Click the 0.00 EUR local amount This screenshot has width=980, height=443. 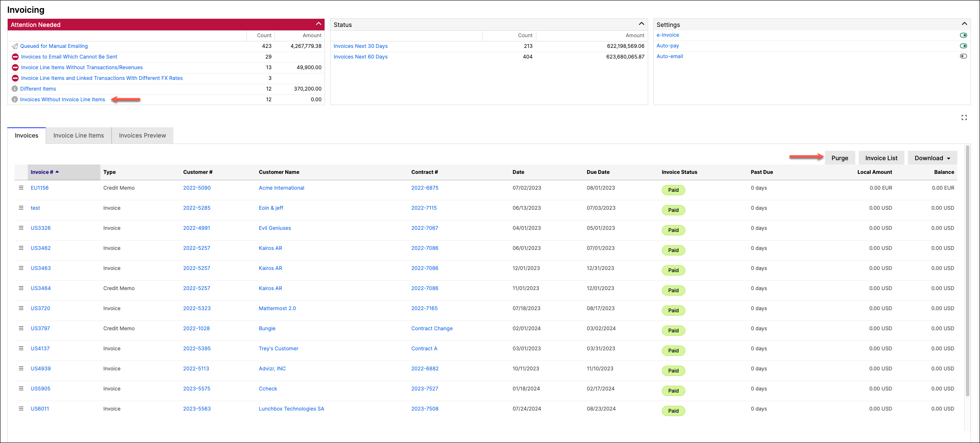(x=881, y=188)
